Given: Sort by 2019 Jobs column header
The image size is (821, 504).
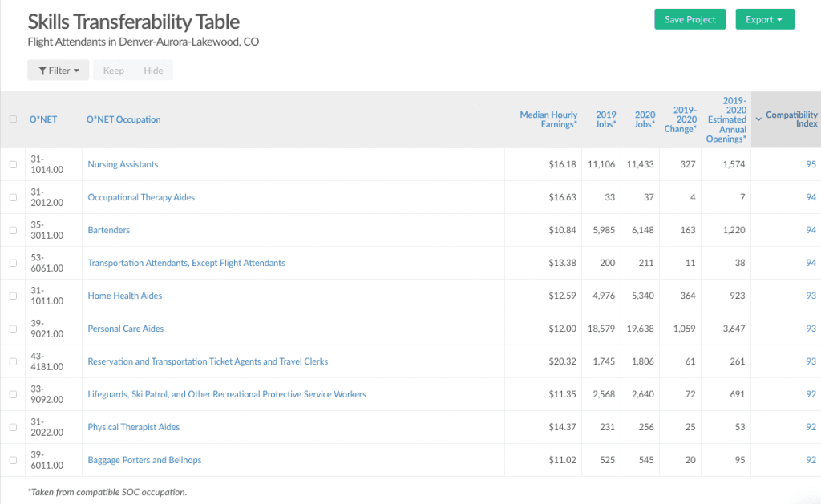Looking at the screenshot, I should click(x=605, y=119).
